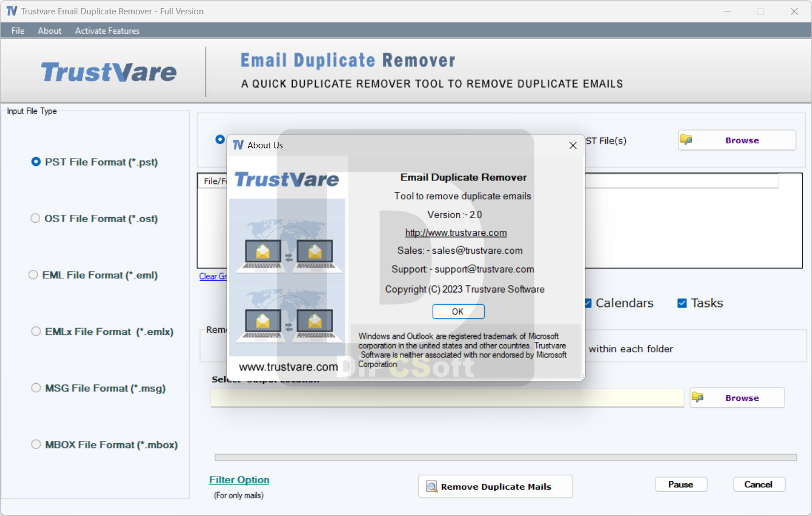
Task: Select EML File Format radio button
Action: pos(33,275)
